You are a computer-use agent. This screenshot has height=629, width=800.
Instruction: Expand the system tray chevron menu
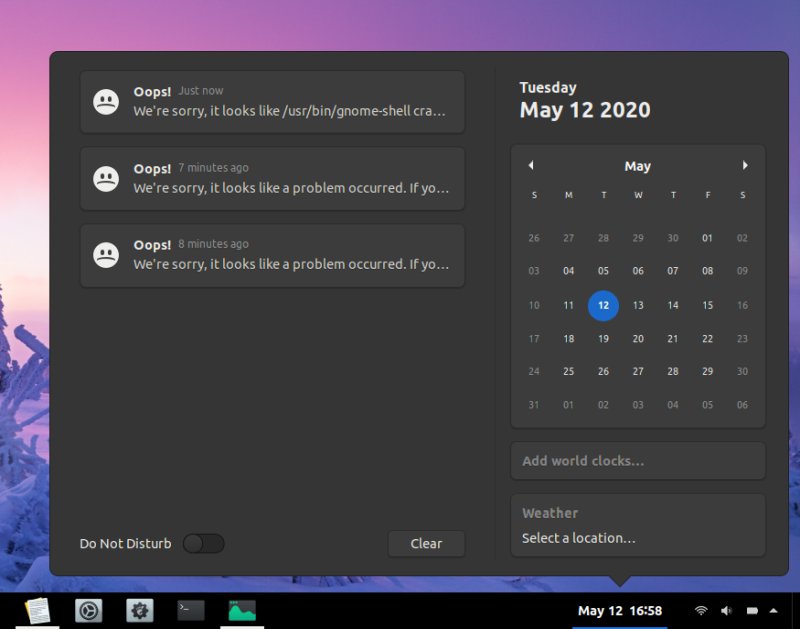point(773,610)
